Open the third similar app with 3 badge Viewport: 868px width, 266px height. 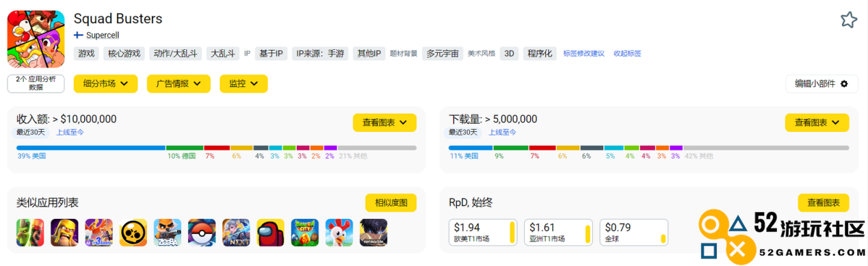tap(98, 232)
